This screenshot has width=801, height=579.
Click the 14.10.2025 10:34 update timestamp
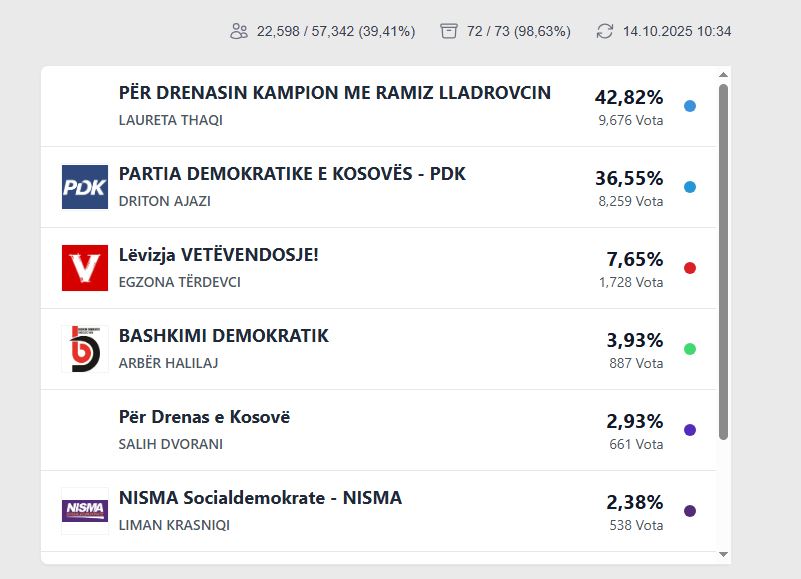677,31
